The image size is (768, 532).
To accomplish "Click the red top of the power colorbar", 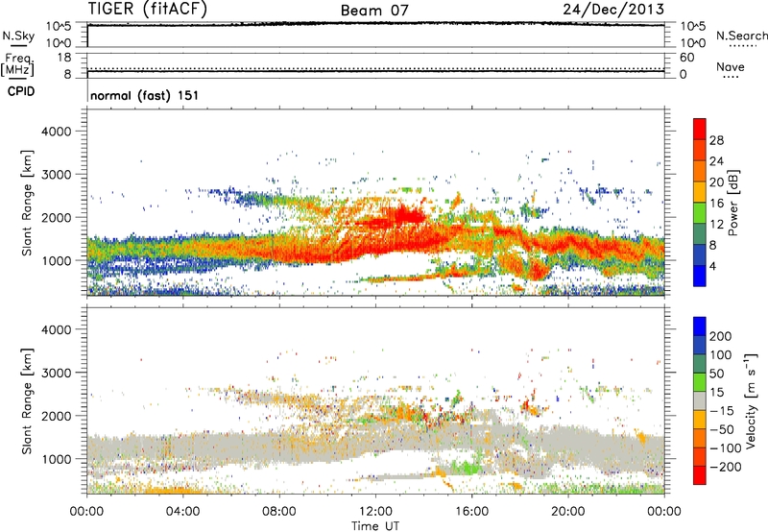I will [700, 129].
